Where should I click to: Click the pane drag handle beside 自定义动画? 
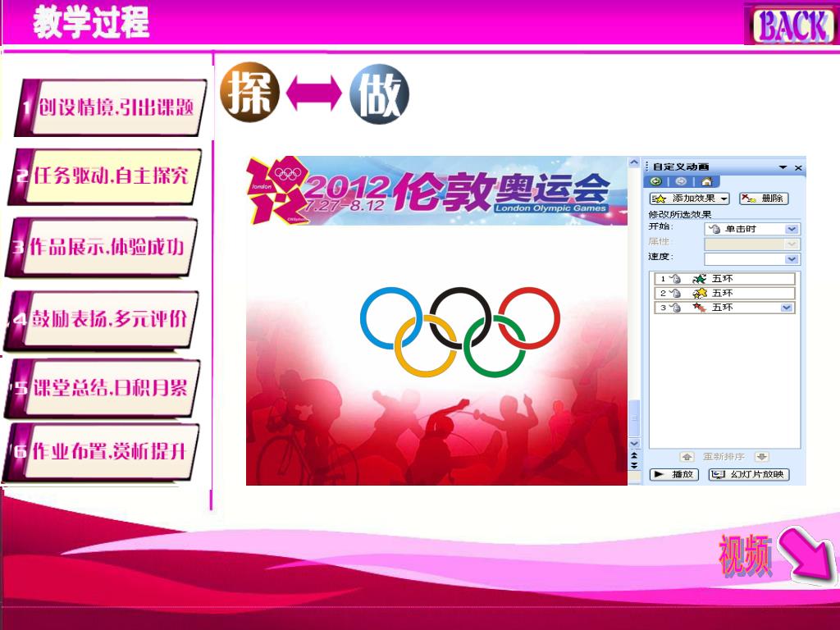pyautogui.click(x=647, y=167)
